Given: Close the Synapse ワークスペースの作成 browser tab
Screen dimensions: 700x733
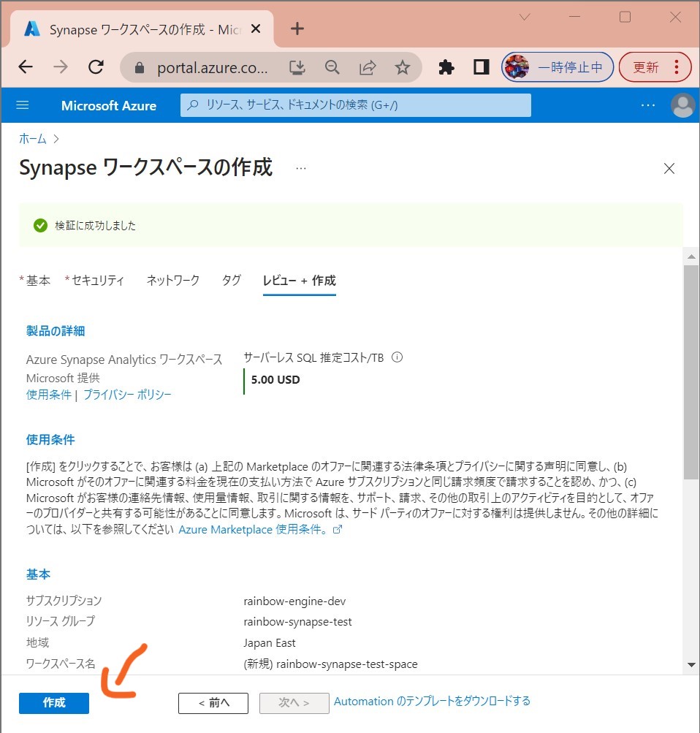Looking at the screenshot, I should [x=256, y=29].
